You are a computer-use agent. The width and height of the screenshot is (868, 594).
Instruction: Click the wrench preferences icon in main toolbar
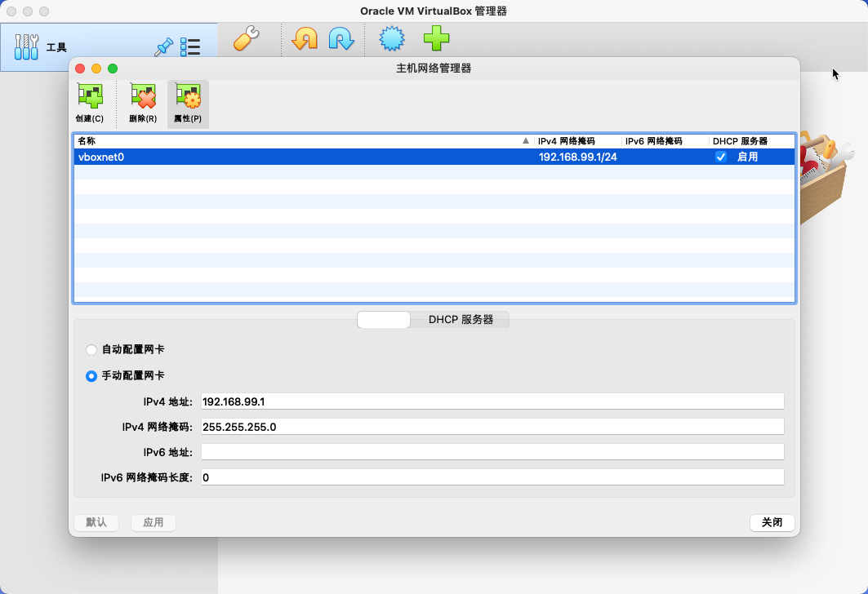click(x=247, y=38)
